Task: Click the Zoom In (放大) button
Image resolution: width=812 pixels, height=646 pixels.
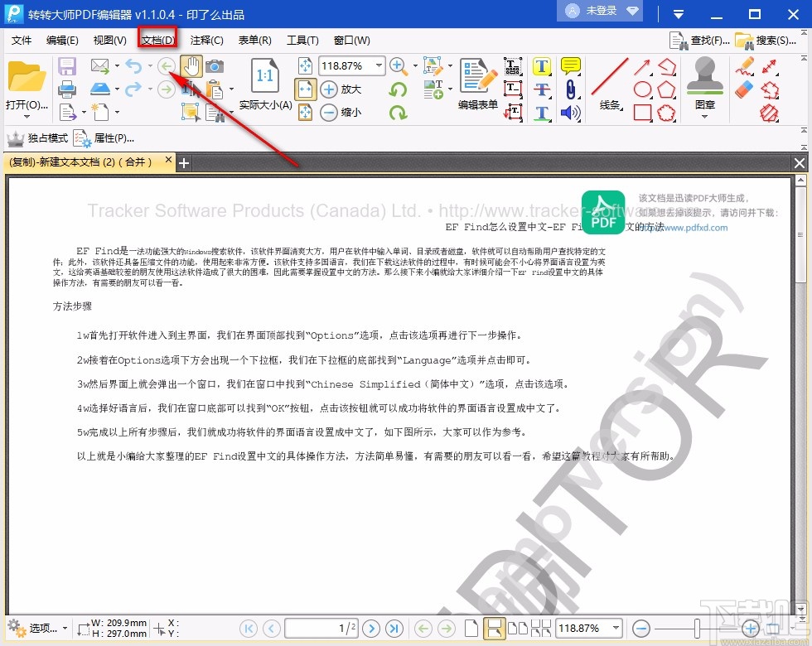Action: [x=341, y=89]
